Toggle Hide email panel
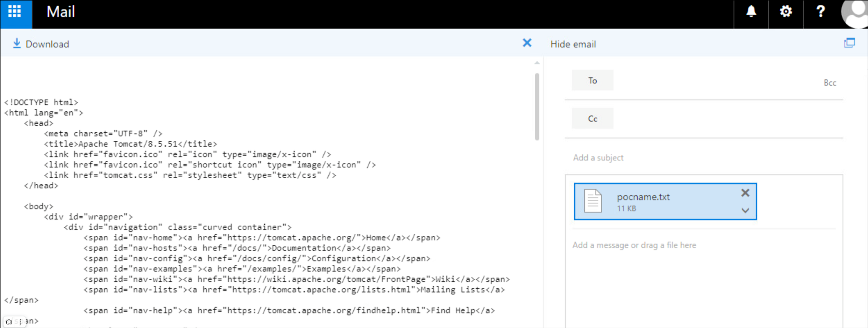The image size is (868, 328). tap(573, 44)
